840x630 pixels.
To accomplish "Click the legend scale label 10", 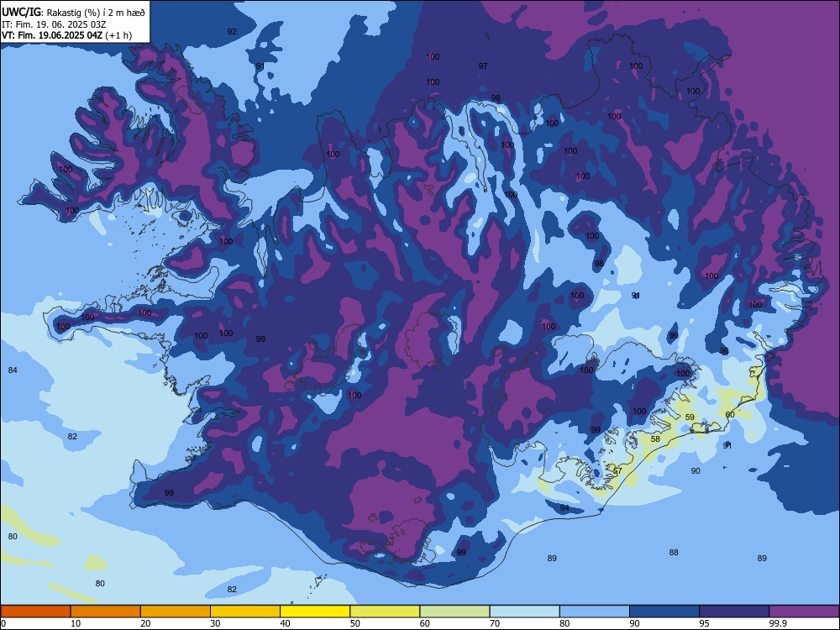I will [76, 623].
